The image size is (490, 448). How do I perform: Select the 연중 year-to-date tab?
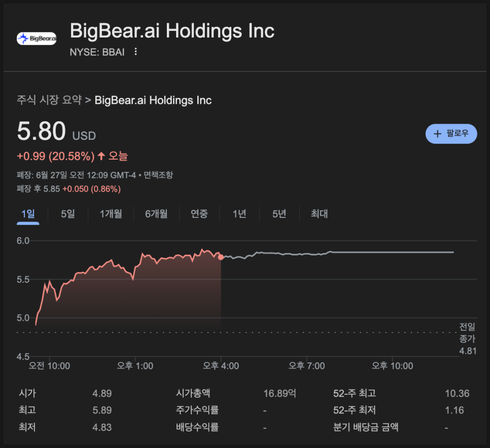[x=199, y=214]
